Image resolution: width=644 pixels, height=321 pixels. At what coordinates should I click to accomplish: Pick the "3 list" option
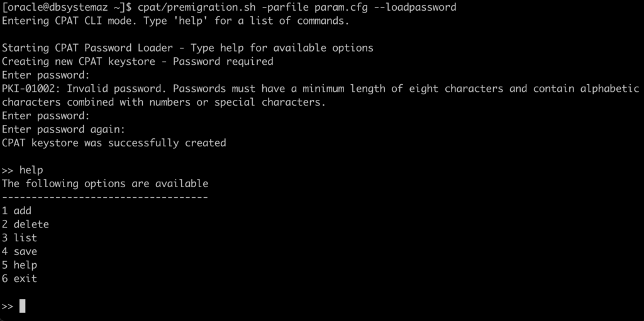point(19,237)
